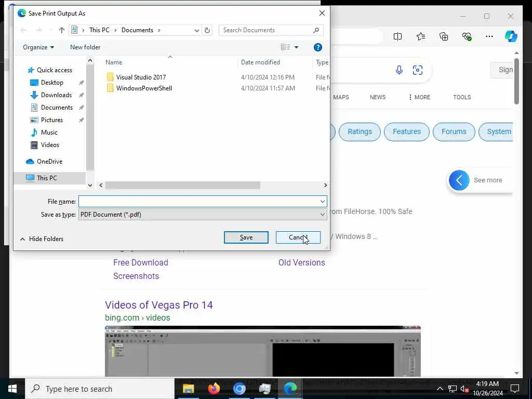The width and height of the screenshot is (532, 399).
Task: Open the Screenshots link
Action: tap(136, 276)
